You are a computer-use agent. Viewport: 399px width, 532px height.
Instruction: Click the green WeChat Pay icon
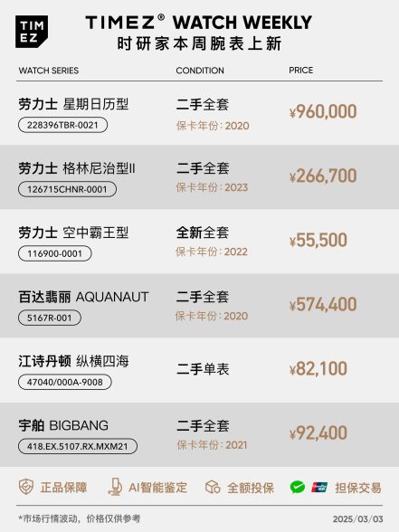click(x=298, y=487)
